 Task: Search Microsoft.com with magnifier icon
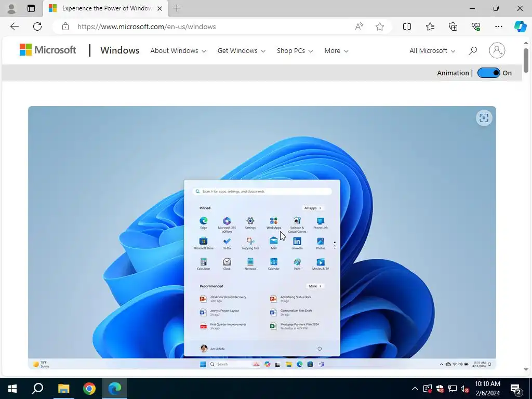click(x=473, y=50)
